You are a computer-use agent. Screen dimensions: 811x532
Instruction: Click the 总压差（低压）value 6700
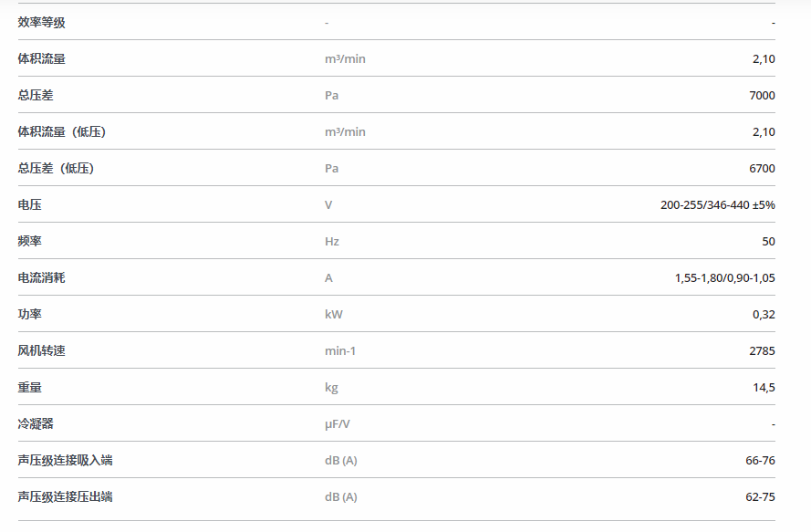tap(762, 168)
